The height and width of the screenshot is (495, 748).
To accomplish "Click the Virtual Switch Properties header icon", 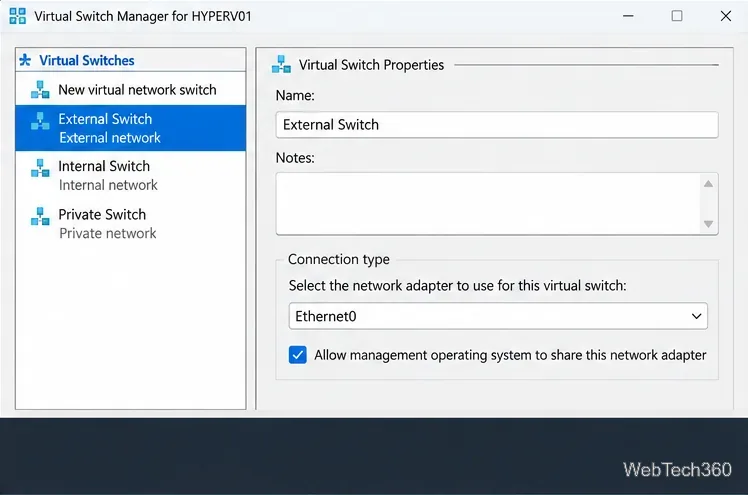I will 281,64.
